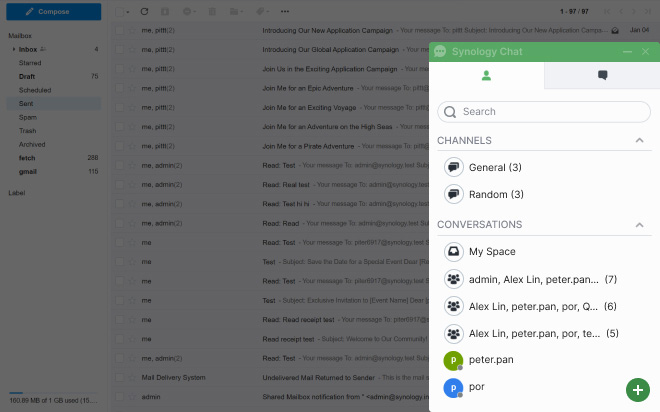Click the chat Search field

click(545, 112)
